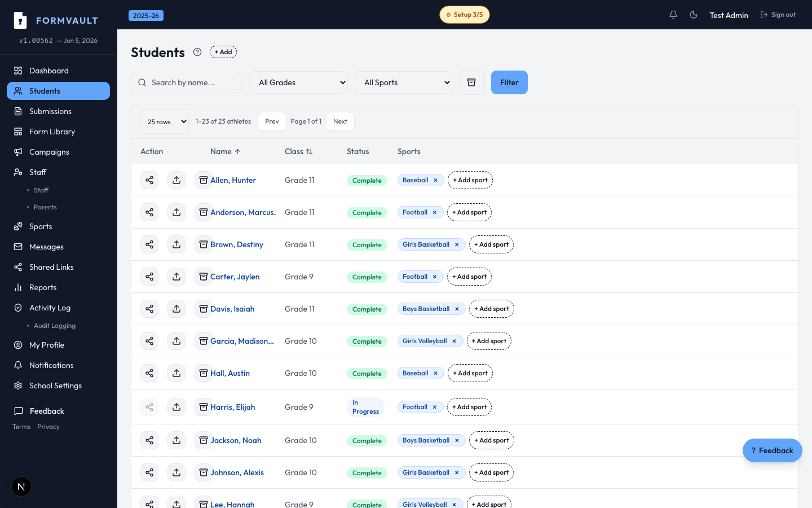
Task: Click In Progress status for Harris, Elijah
Action: (365, 407)
